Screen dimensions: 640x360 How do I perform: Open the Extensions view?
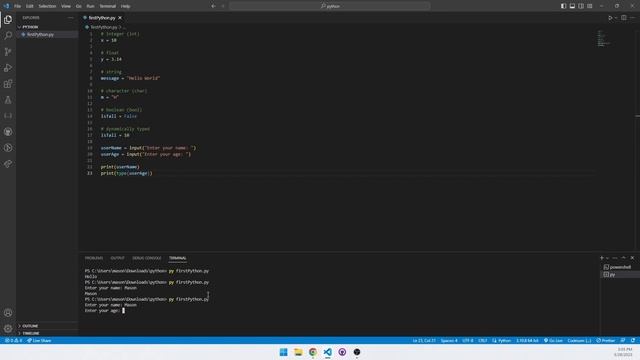tap(8, 84)
